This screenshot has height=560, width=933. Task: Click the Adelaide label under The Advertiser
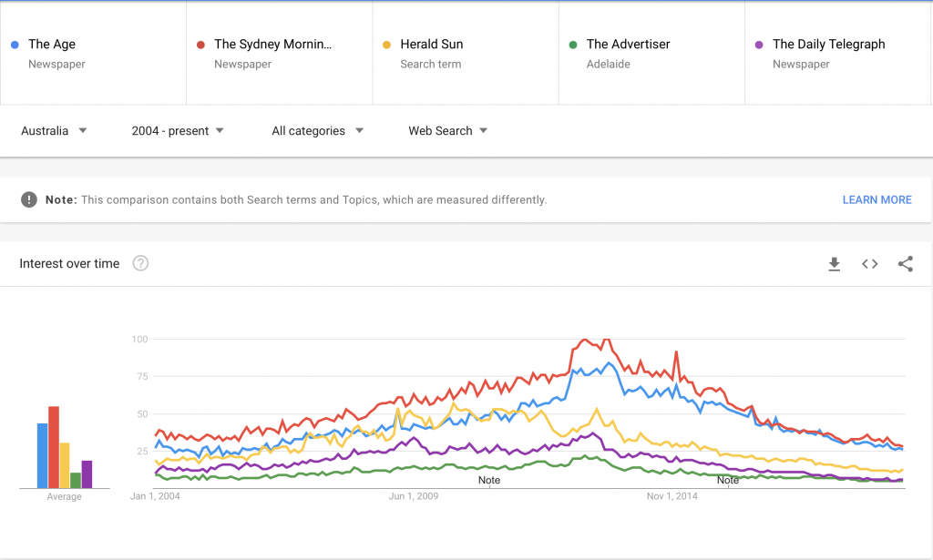(x=608, y=65)
